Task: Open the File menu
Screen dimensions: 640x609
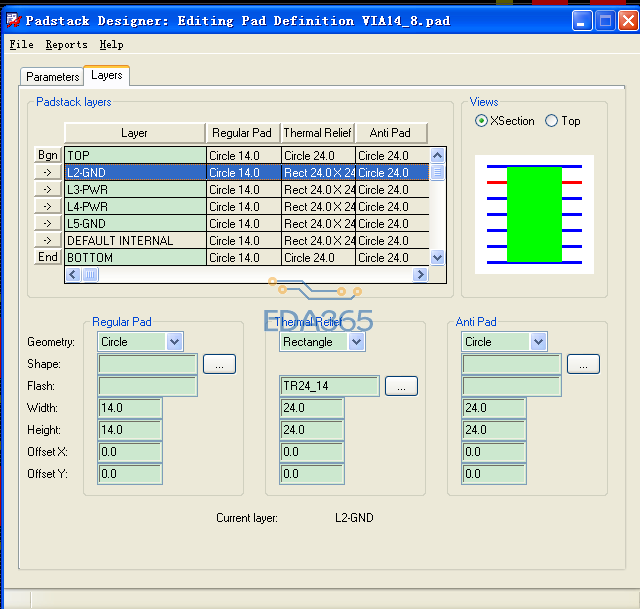Action: click(x=21, y=45)
